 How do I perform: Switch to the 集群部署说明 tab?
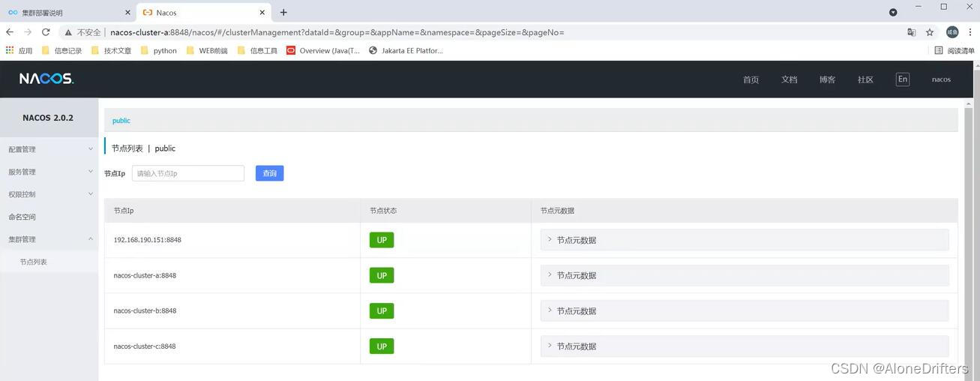(67, 12)
